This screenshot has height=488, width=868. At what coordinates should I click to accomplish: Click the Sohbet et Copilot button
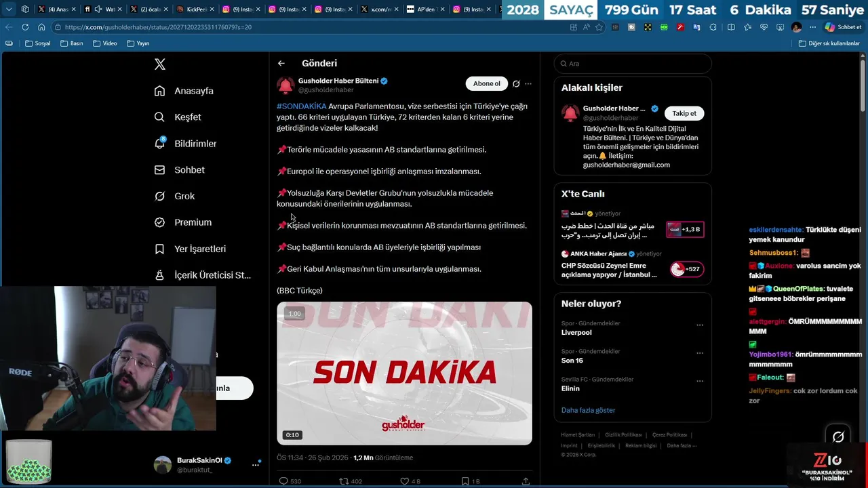click(843, 27)
